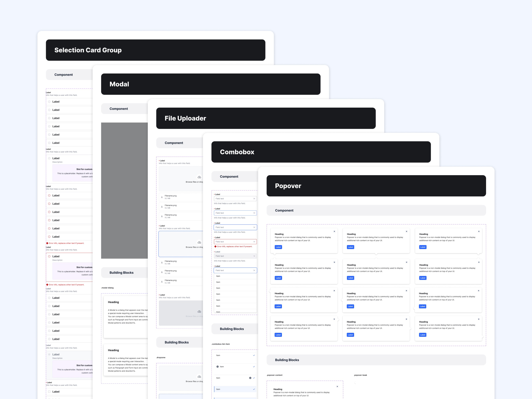
Task: Select the red radio in the error Description card
Action: pos(49,256)
